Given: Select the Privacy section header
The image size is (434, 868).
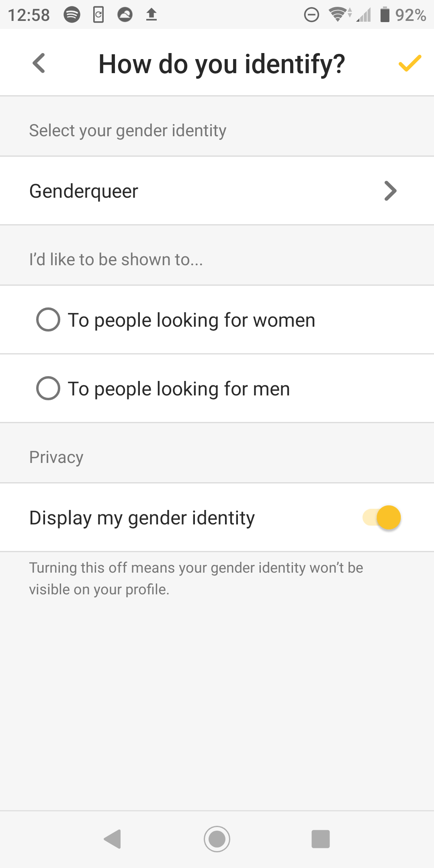Looking at the screenshot, I should coord(56,457).
